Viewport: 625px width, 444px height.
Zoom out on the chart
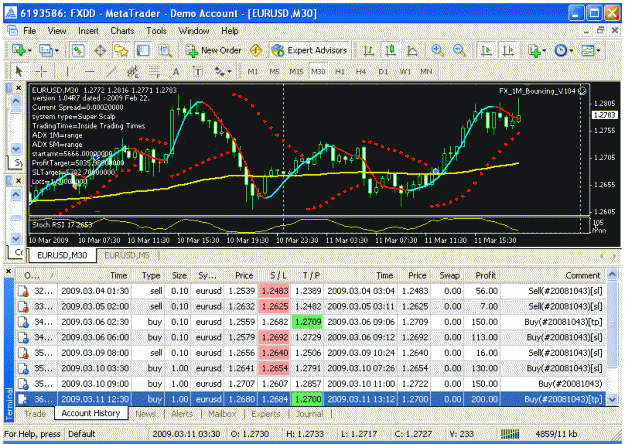coord(459,51)
